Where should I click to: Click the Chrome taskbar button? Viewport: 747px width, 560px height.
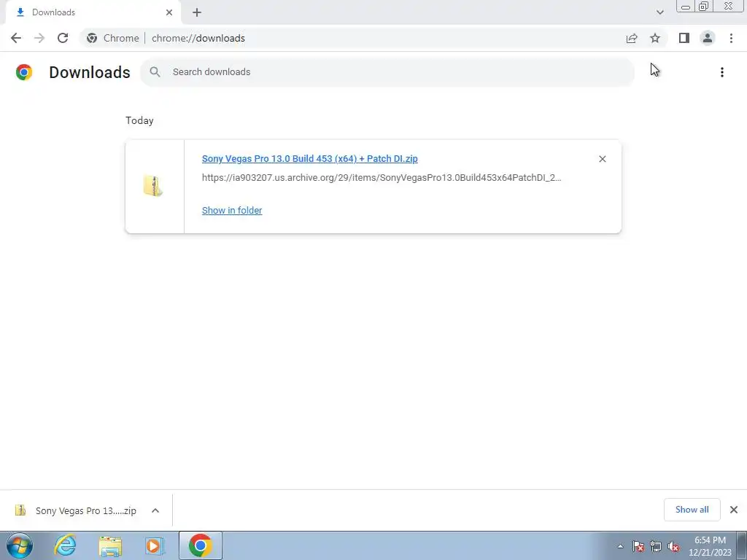coord(201,545)
